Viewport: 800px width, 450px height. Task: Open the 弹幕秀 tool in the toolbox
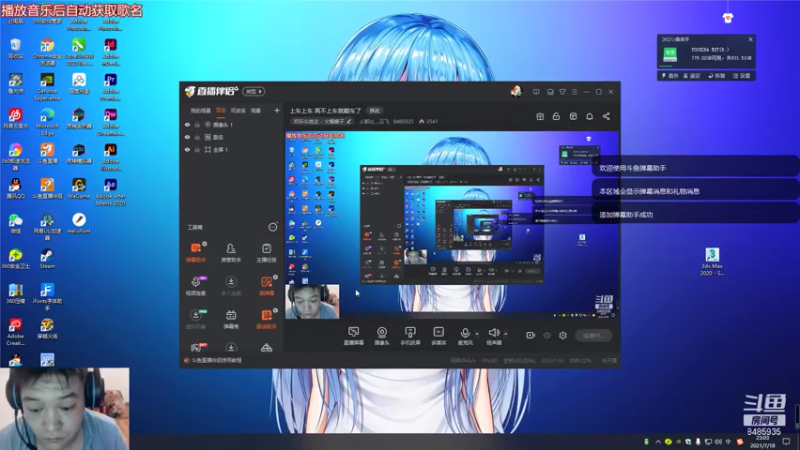tap(231, 319)
